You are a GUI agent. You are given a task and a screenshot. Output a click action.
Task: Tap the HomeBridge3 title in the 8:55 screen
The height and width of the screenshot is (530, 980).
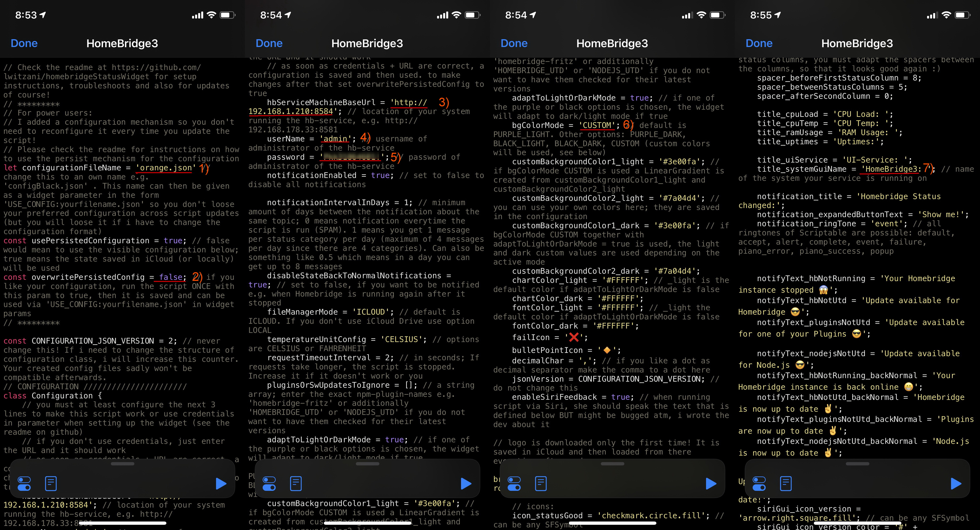pyautogui.click(x=857, y=43)
